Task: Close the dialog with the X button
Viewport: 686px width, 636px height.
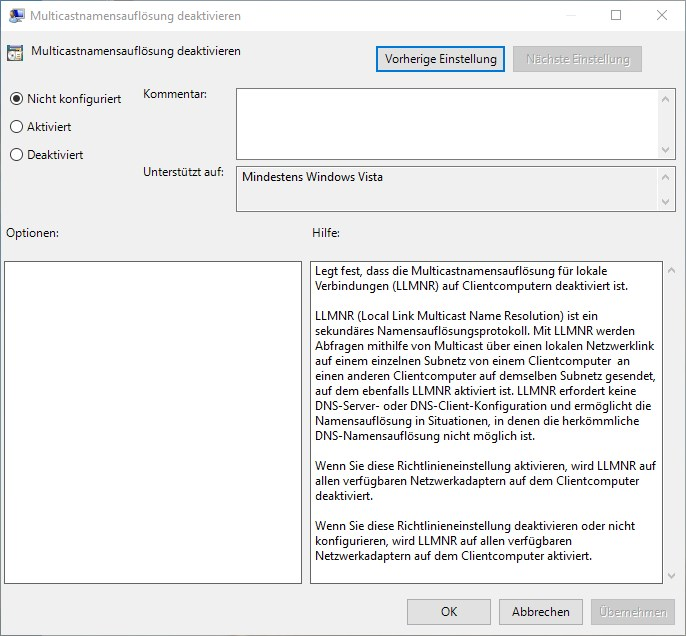Action: pyautogui.click(x=662, y=16)
